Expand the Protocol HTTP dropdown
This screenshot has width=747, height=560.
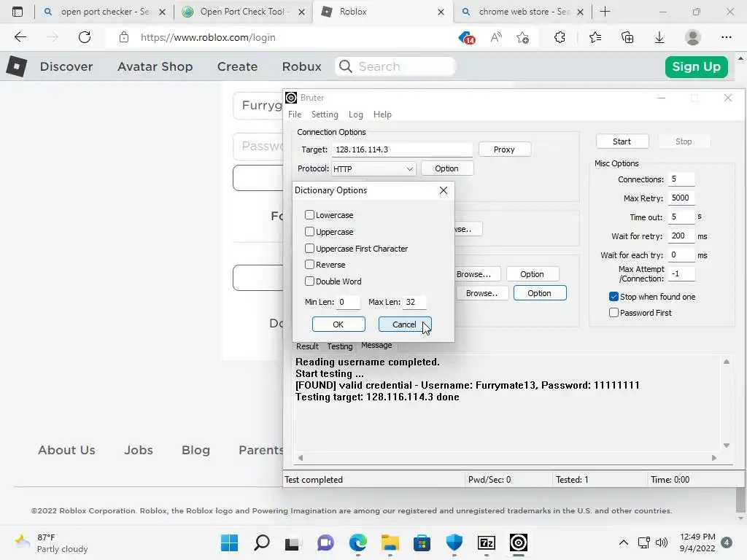tap(373, 168)
